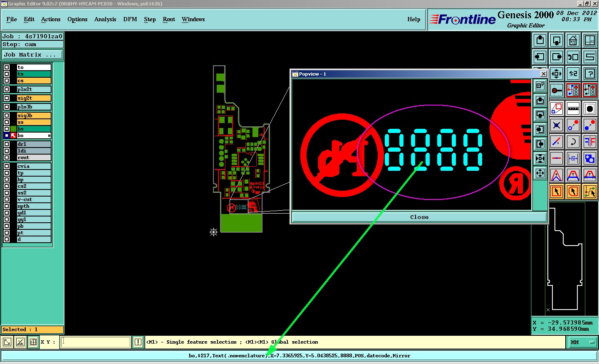599x364 pixels.
Task: Click the rotate arrow tool icon
Action: [573, 142]
